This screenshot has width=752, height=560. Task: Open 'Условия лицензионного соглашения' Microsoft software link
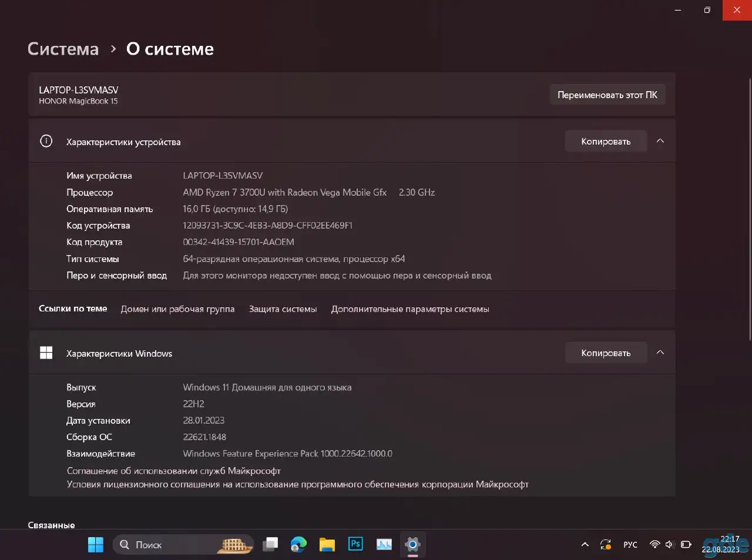click(298, 484)
